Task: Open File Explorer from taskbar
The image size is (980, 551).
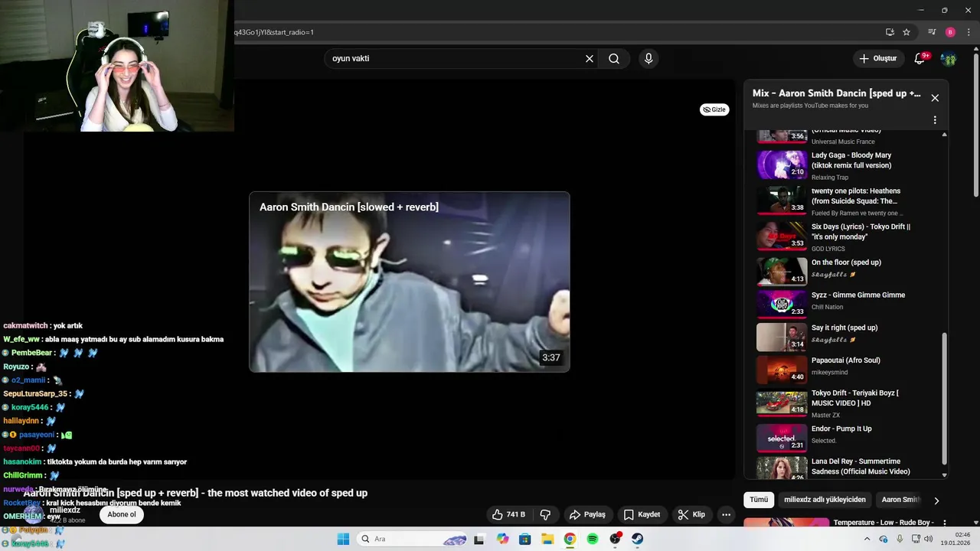Action: point(547,539)
